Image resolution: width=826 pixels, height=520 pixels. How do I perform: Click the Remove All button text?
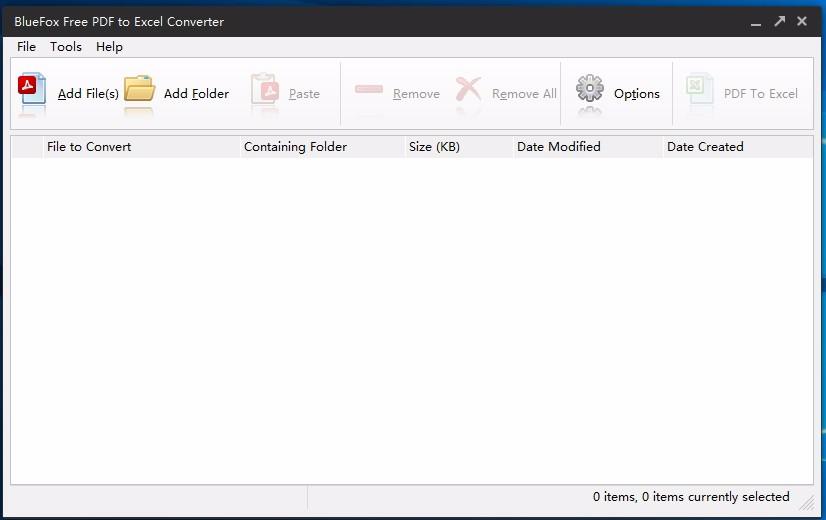point(524,94)
